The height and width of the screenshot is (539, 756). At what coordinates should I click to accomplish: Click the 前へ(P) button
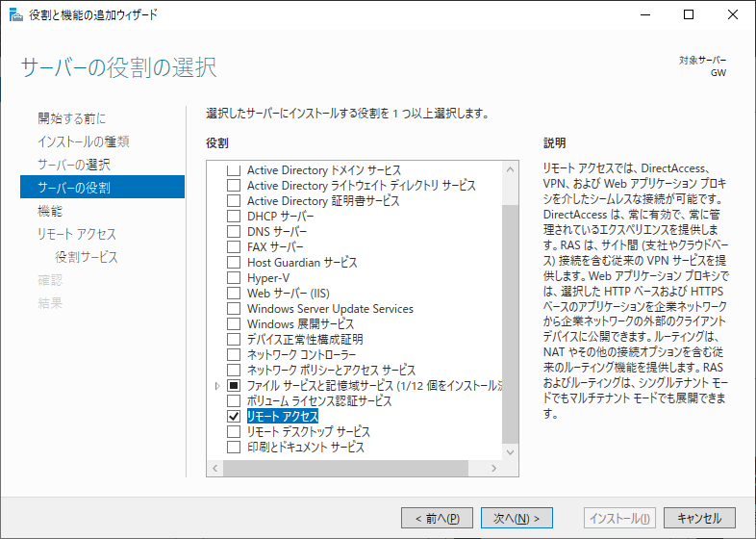coord(437,518)
